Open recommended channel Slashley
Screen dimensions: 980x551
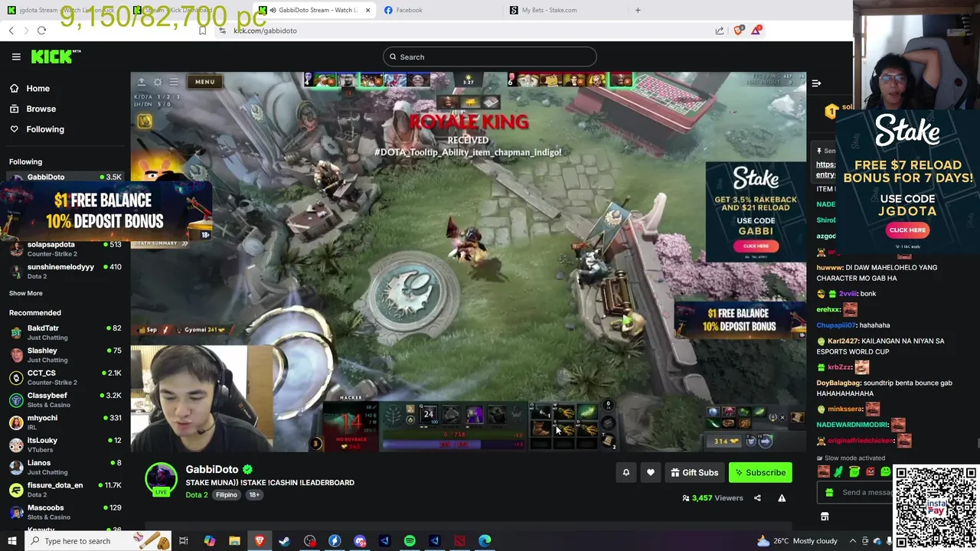tap(65, 354)
